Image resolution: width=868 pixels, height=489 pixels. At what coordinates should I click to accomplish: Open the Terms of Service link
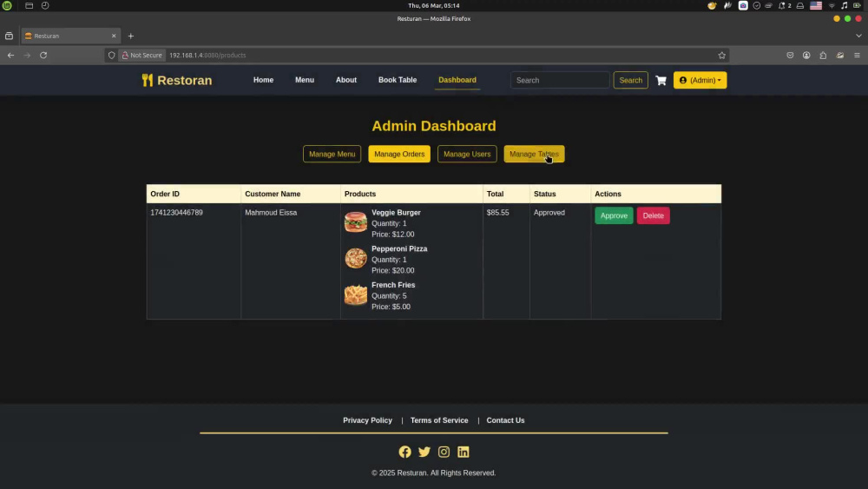pyautogui.click(x=439, y=420)
